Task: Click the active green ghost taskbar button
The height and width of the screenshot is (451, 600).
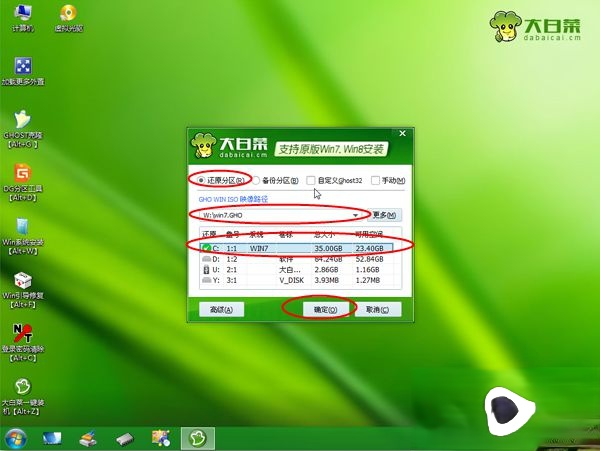Action: coord(198,438)
